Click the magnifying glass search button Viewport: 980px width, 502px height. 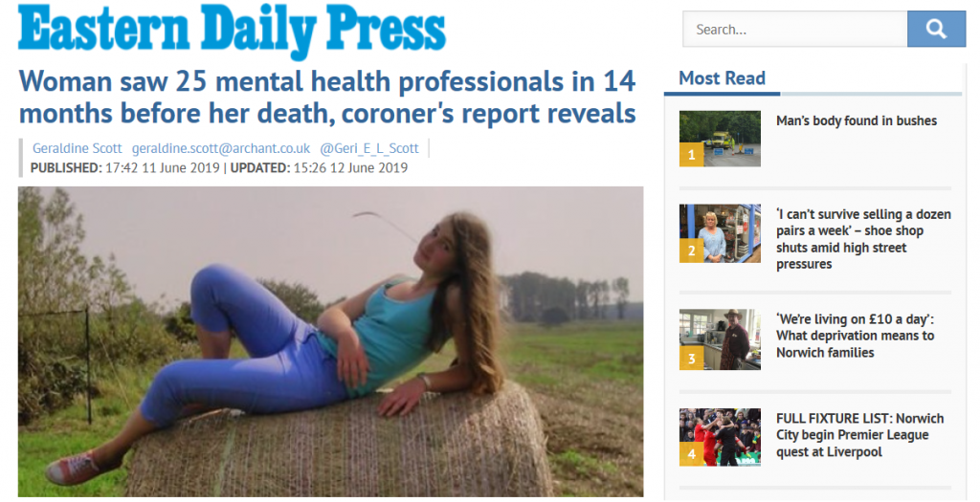pyautogui.click(x=936, y=29)
